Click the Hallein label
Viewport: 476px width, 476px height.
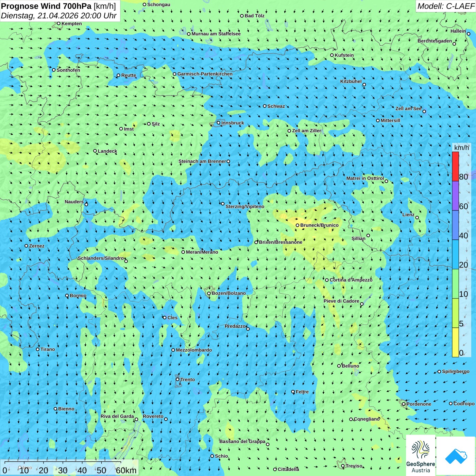click(458, 31)
